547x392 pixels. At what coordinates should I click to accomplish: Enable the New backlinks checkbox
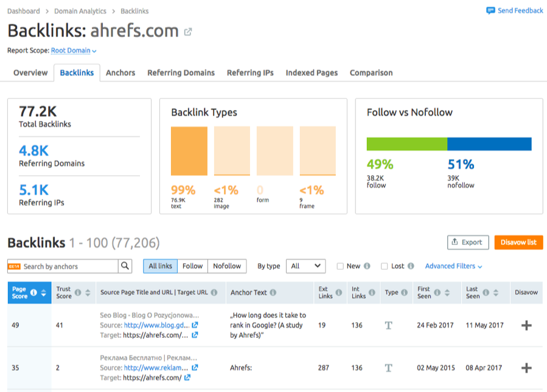[x=340, y=266]
